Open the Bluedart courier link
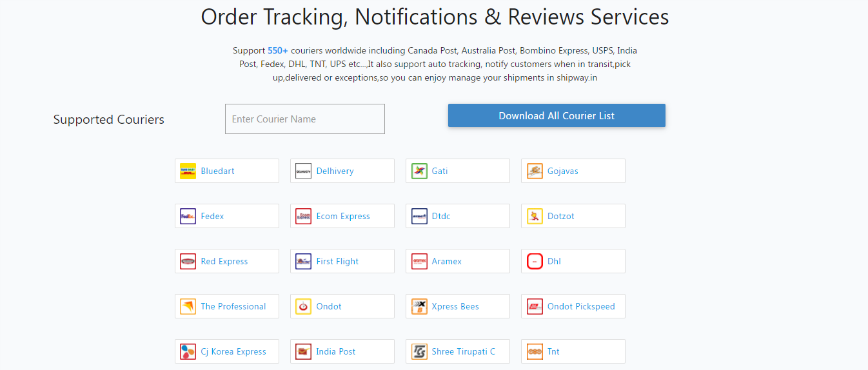 click(x=217, y=171)
